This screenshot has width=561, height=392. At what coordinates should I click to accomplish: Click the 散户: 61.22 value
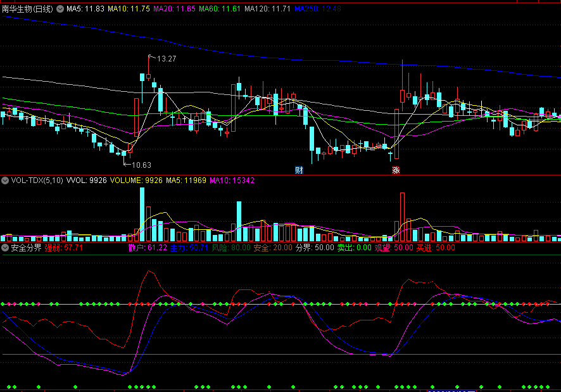click(x=148, y=248)
